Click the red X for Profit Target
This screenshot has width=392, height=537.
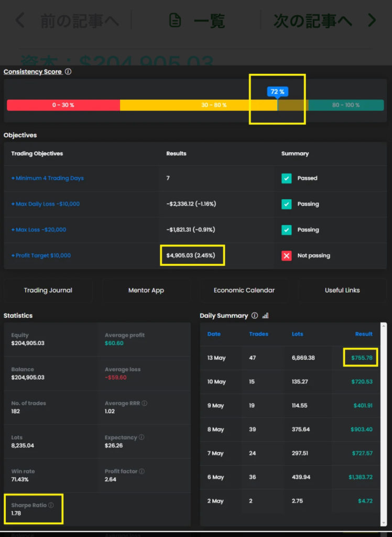(286, 255)
